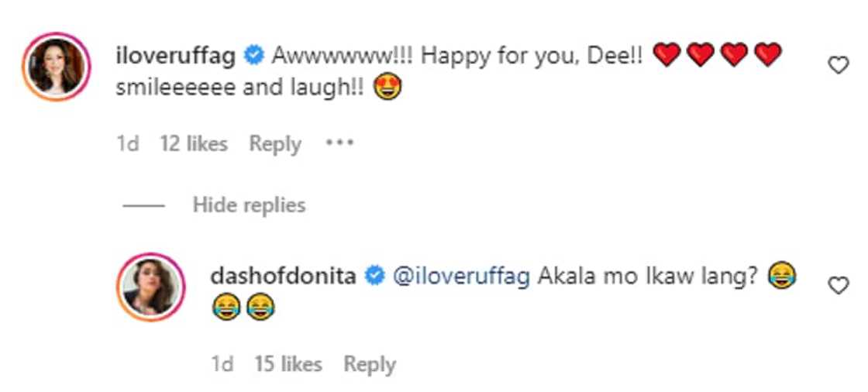
Task: Click the dash line beside Hide replies
Action: coord(143,206)
